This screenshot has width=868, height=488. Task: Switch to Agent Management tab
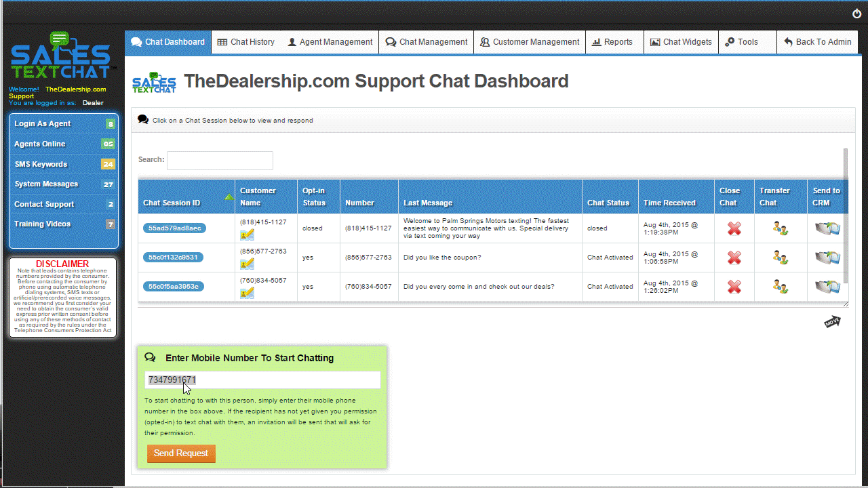click(x=330, y=42)
